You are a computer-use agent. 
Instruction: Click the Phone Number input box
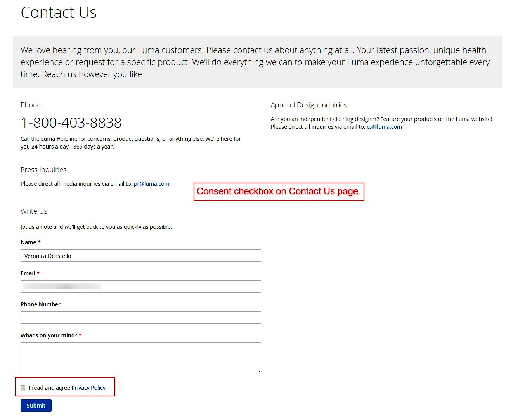tap(140, 318)
